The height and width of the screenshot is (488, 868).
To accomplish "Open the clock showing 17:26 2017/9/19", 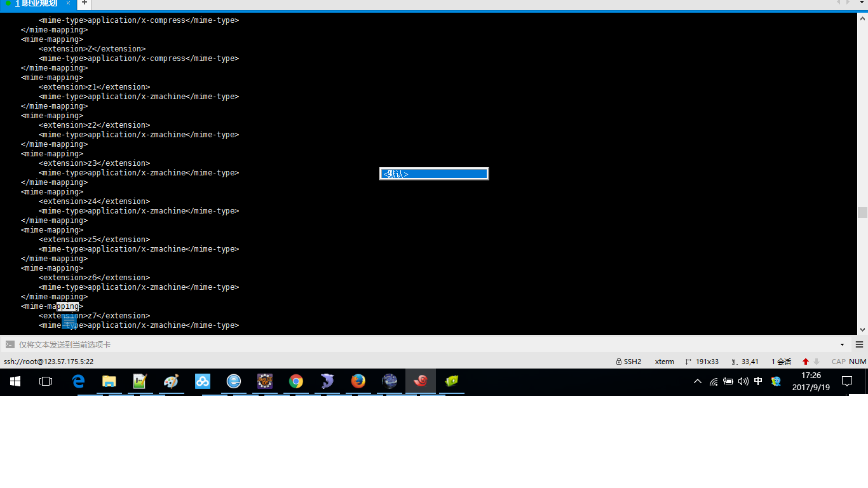I will tap(811, 381).
